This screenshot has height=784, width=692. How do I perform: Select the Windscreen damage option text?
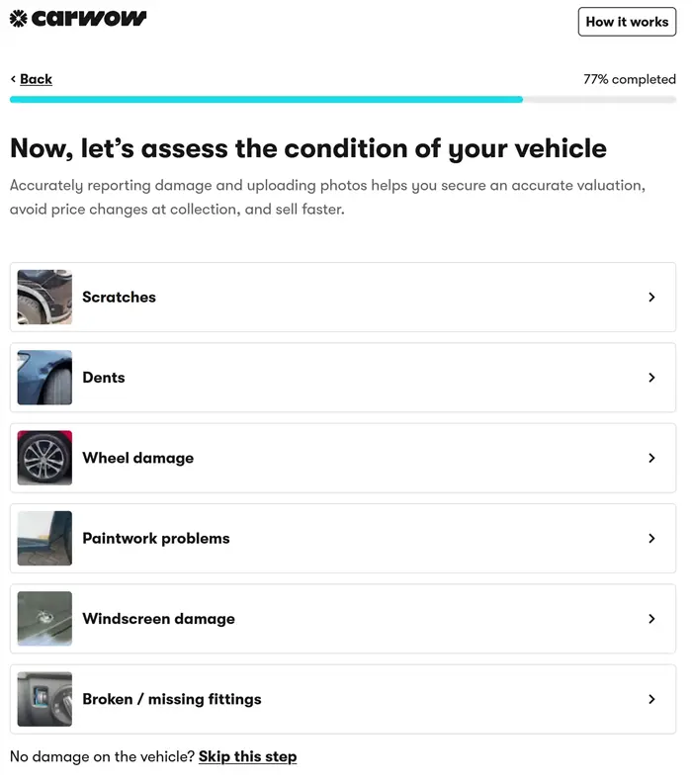[x=158, y=619]
